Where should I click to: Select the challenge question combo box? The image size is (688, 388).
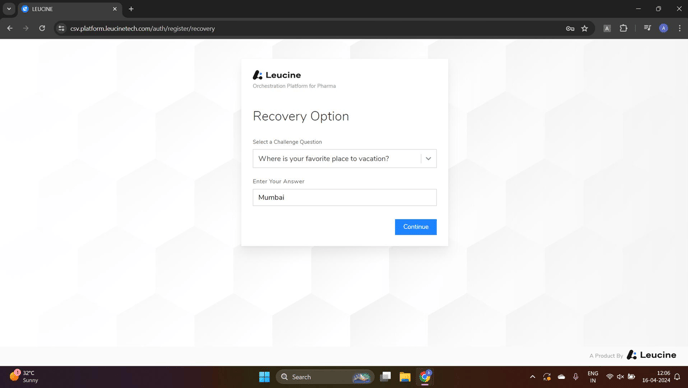[344, 158]
